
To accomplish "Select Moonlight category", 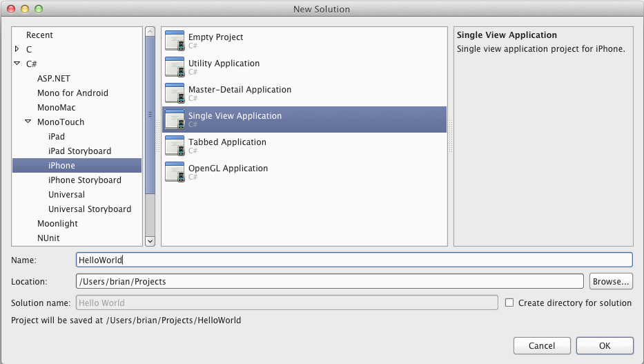I will click(57, 224).
